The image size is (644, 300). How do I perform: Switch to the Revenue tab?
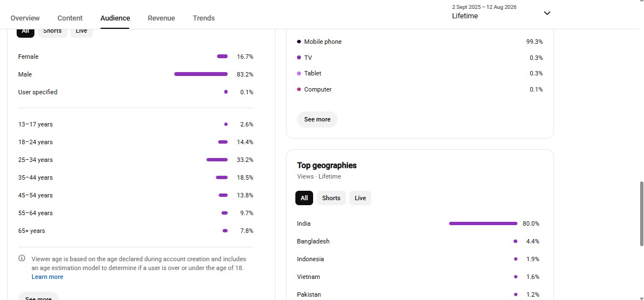[162, 18]
